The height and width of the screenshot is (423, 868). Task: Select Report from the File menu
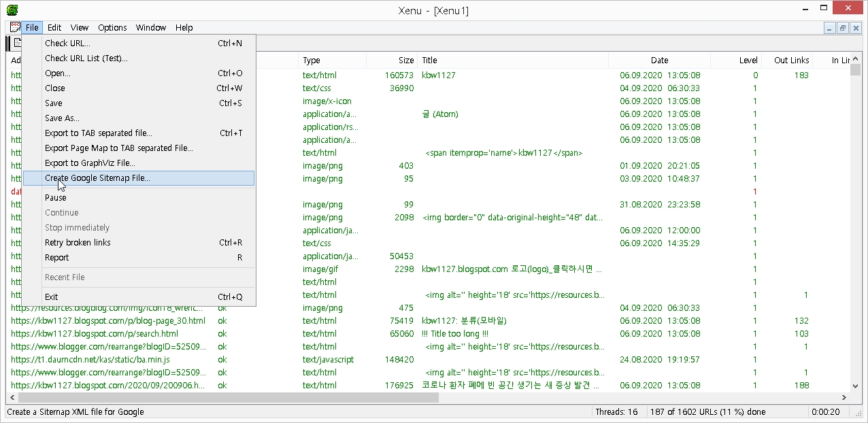[x=139, y=258]
